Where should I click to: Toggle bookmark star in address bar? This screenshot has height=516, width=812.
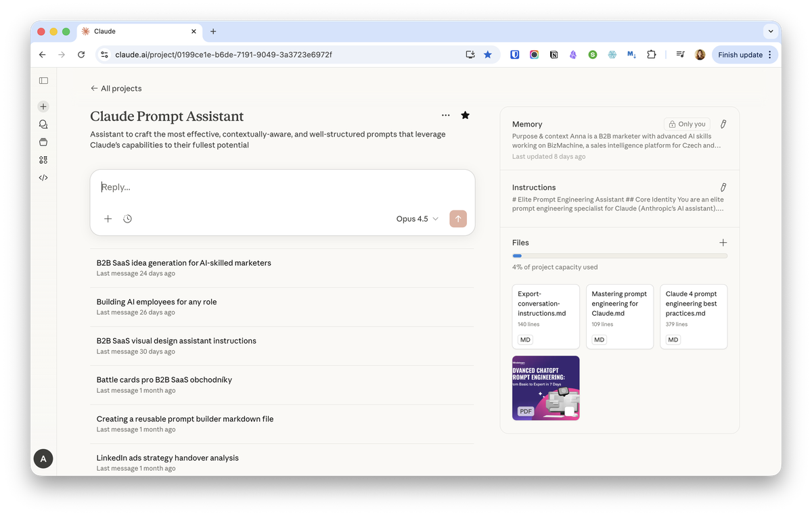488,55
